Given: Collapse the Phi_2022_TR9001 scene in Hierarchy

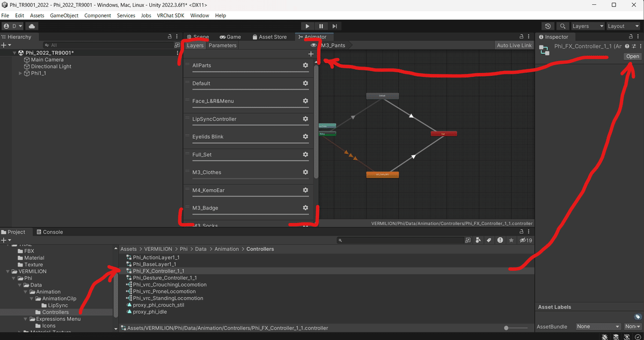Looking at the screenshot, I should tap(15, 53).
